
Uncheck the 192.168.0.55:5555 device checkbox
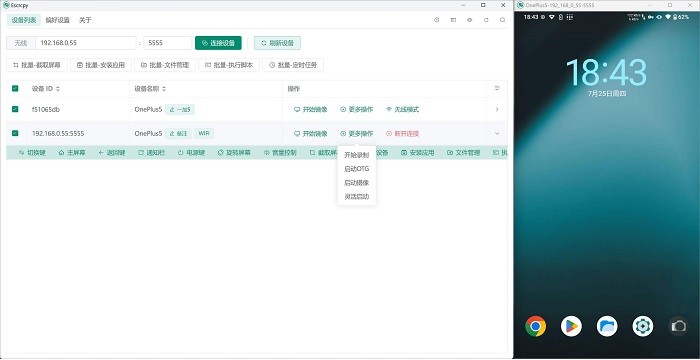click(15, 133)
